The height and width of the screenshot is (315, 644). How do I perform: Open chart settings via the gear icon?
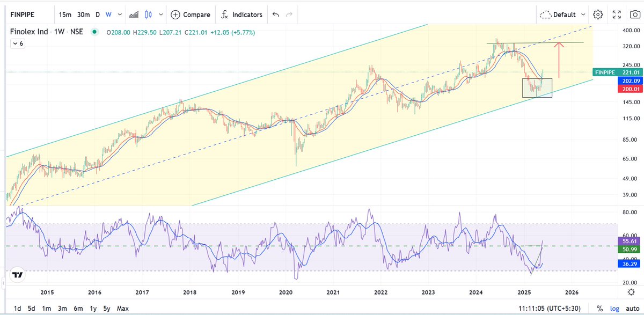(x=598, y=14)
